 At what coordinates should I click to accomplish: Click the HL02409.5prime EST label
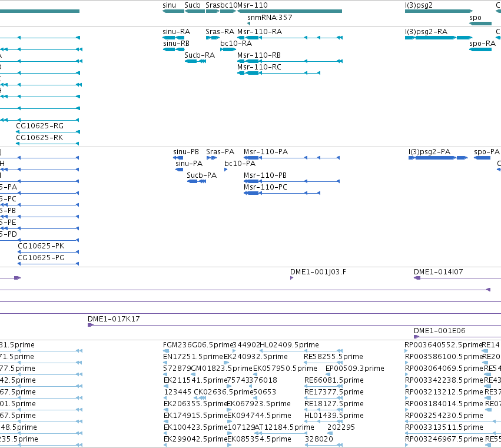point(290,345)
